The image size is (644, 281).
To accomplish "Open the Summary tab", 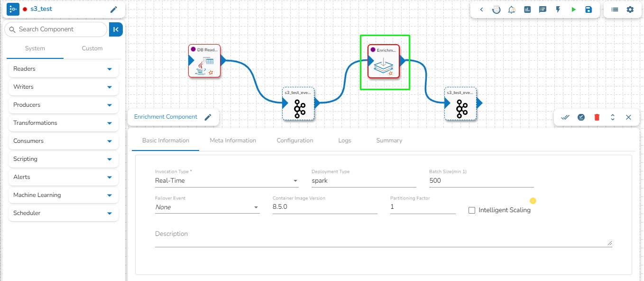I will pyautogui.click(x=389, y=140).
